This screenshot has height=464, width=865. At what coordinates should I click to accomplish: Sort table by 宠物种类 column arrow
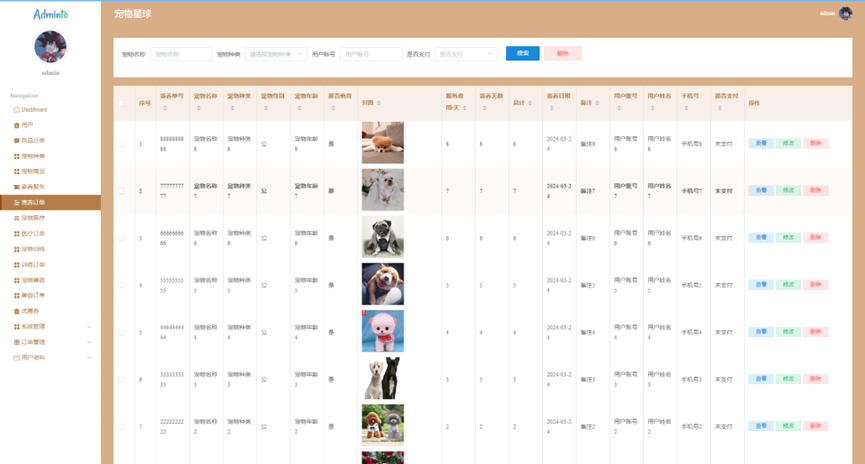coord(232,108)
